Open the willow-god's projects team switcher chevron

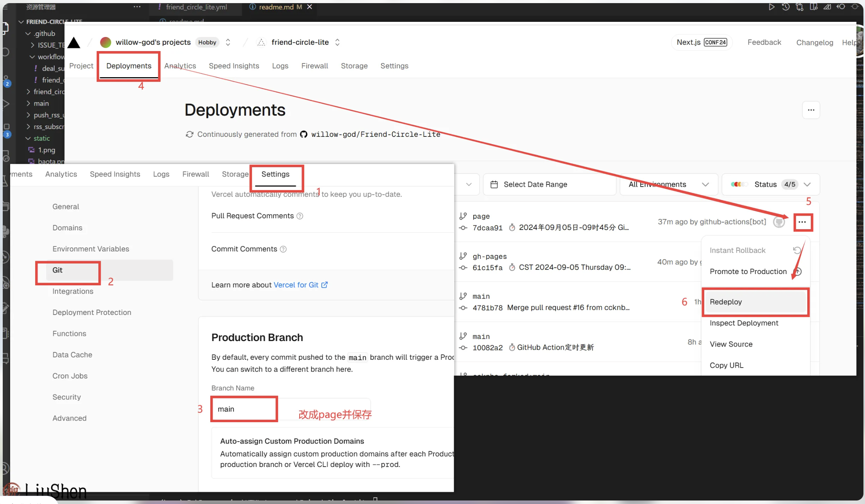point(228,42)
